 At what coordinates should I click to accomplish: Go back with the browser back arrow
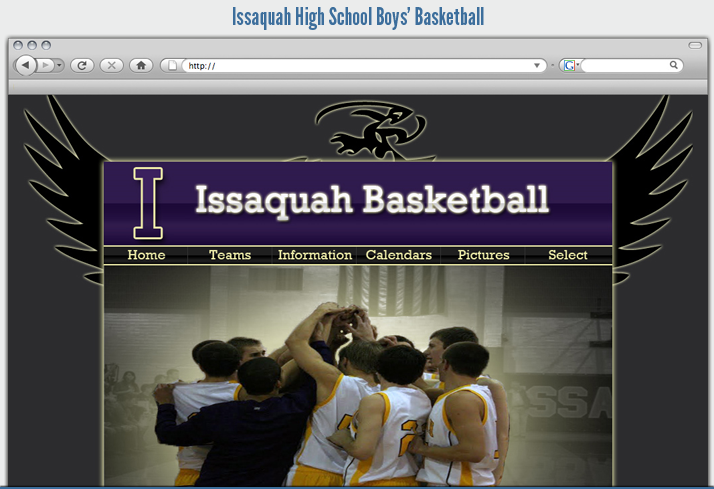point(26,66)
